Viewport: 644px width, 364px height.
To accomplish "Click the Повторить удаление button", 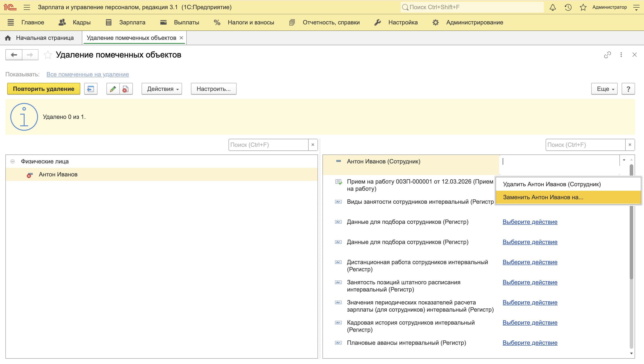I will 44,89.
